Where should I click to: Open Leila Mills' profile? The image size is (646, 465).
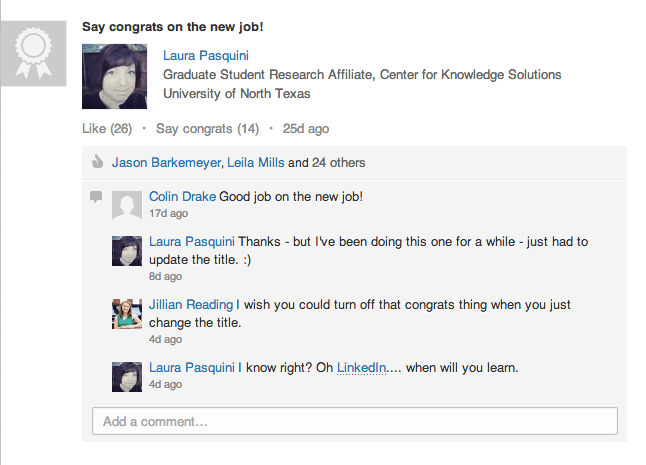[x=256, y=162]
